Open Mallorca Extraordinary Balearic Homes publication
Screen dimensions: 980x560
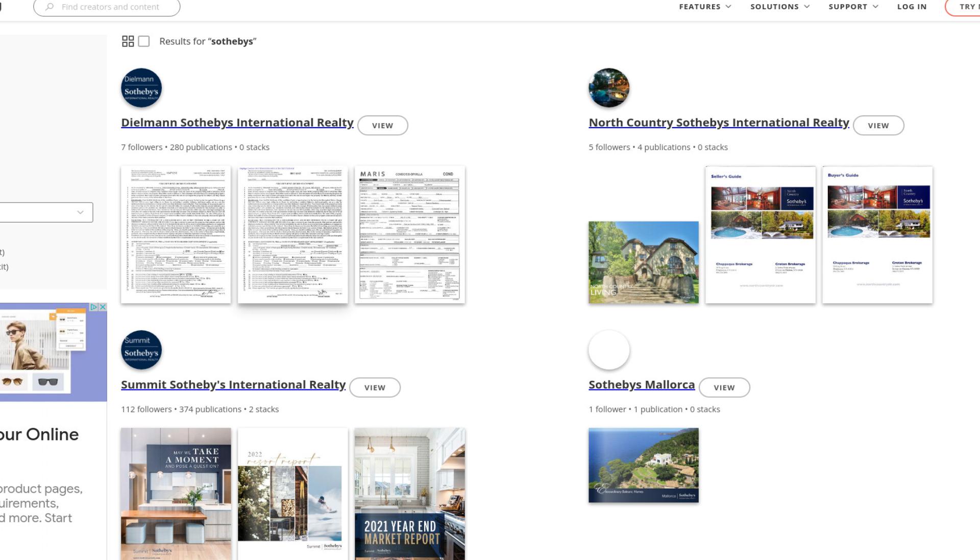643,465
